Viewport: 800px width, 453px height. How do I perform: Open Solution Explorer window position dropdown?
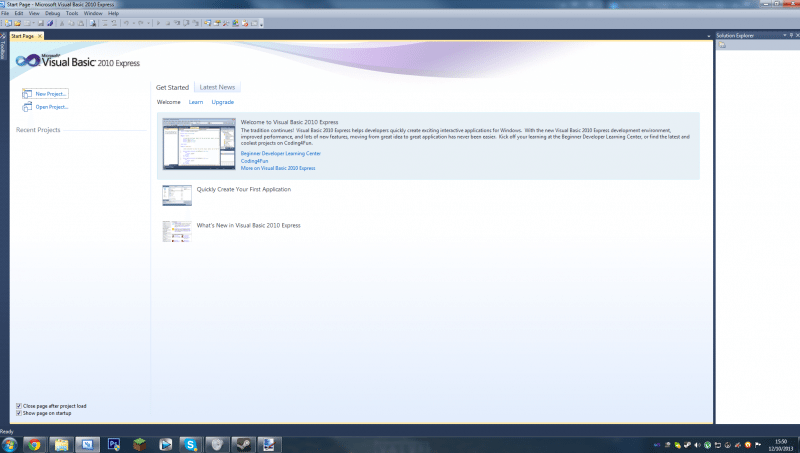pyautogui.click(x=785, y=35)
